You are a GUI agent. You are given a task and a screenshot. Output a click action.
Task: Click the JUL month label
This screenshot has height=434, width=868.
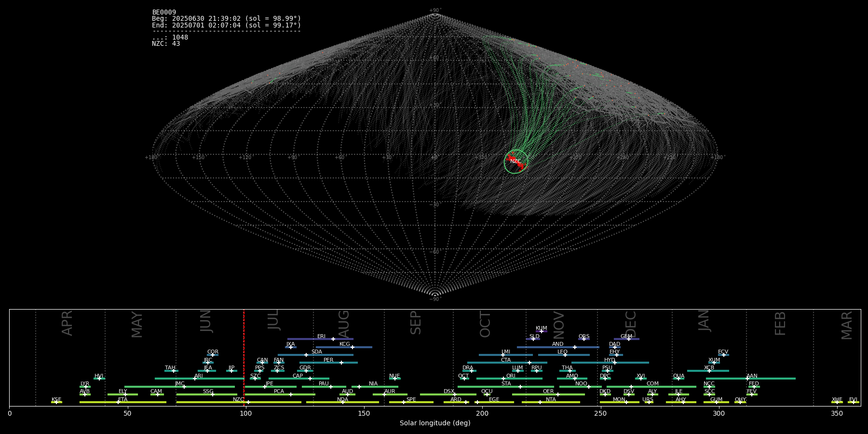(273, 320)
